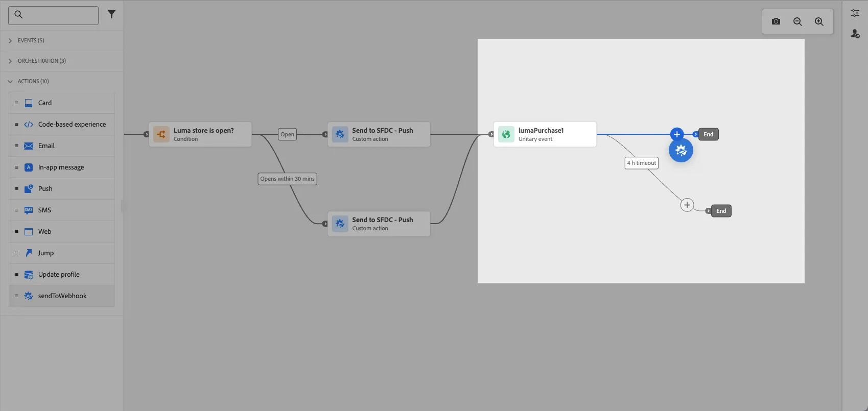Select the Open path label
868x411 pixels.
coord(288,134)
